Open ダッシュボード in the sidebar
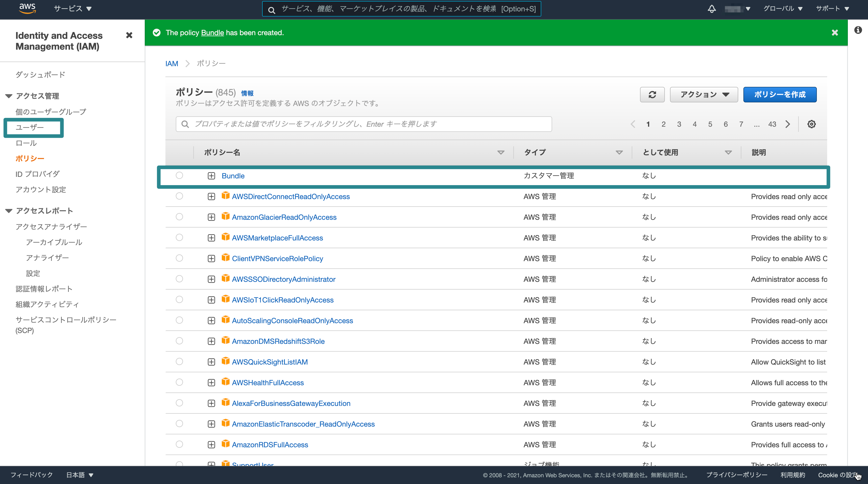Image resolution: width=868 pixels, height=484 pixels. click(40, 75)
